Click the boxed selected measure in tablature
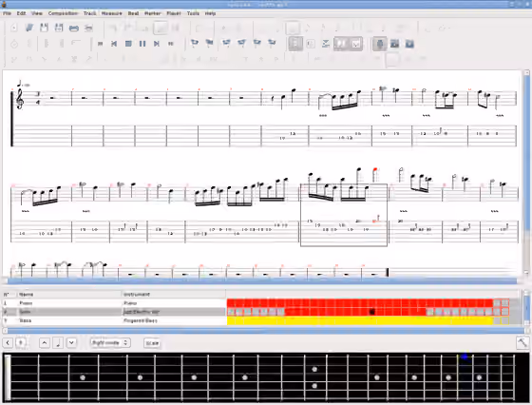Image resolution: width=532 pixels, height=405 pixels. [344, 215]
